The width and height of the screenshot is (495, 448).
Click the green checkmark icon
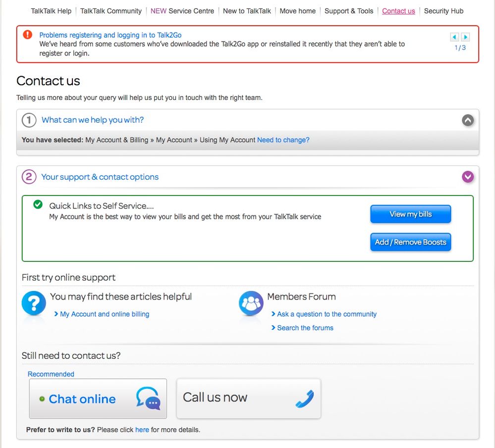point(38,204)
